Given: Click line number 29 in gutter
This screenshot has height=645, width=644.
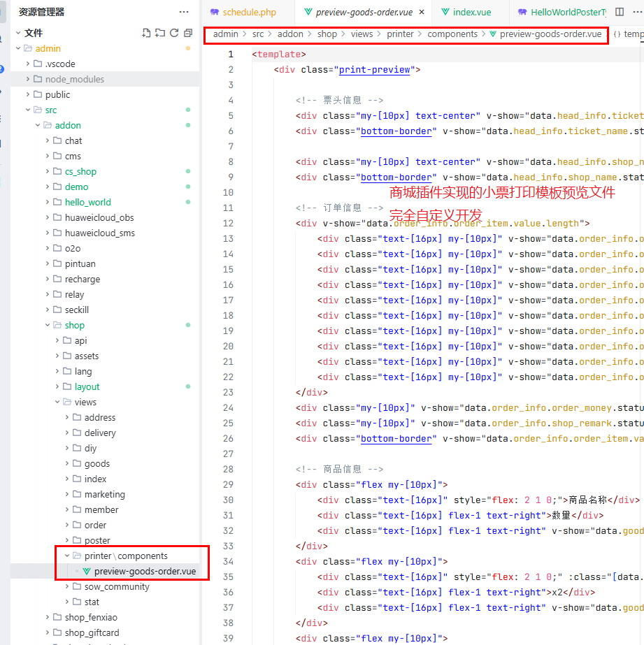Looking at the screenshot, I should pos(228,484).
